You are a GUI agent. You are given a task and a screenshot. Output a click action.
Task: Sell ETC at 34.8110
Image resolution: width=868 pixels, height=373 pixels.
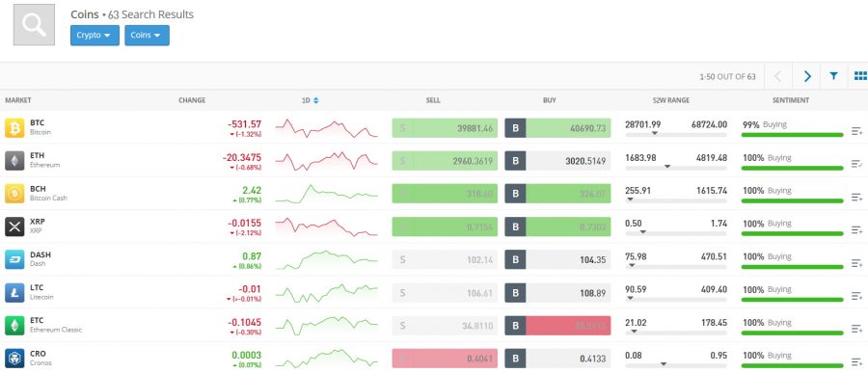(445, 326)
